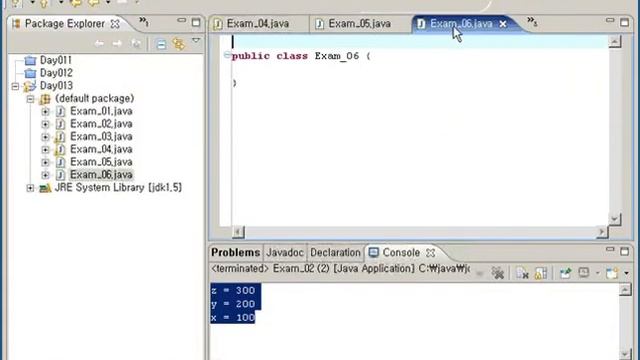Screen dimensions: 640x360
Task: Click the editor vertical scrollbar down arrow
Action: (615, 219)
